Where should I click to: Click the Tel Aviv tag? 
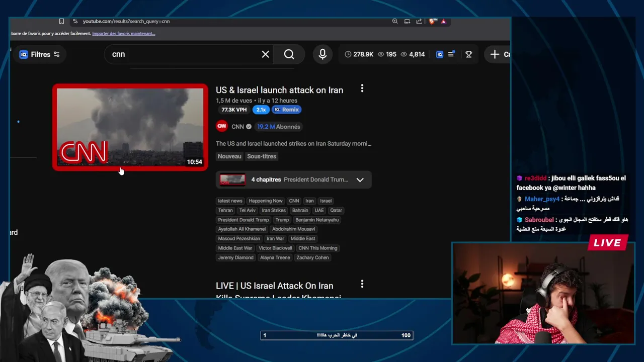248,210
